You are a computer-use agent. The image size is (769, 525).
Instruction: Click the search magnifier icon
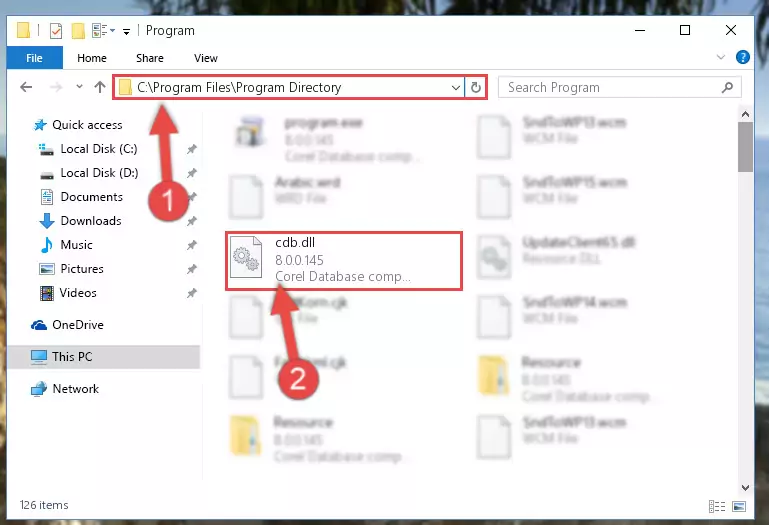727,87
